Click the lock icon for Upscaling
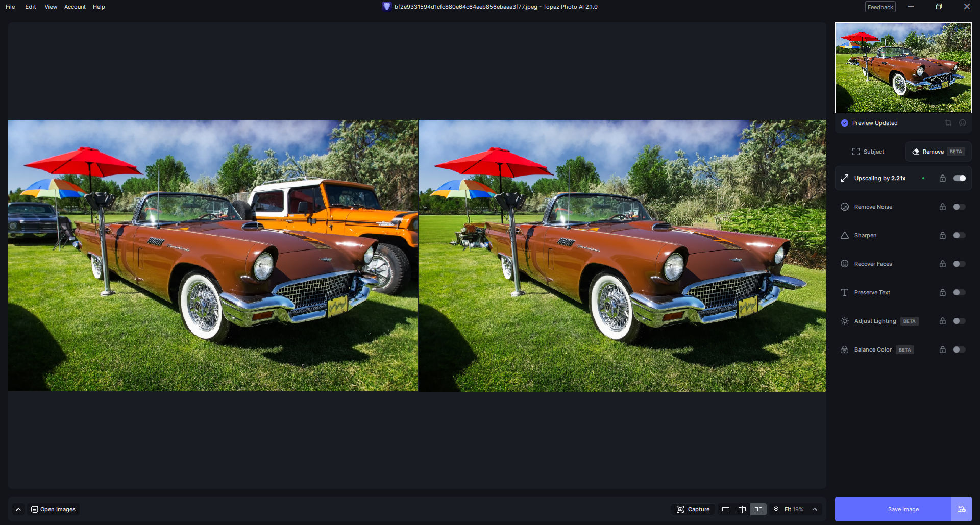This screenshot has width=980, height=525. pos(943,178)
